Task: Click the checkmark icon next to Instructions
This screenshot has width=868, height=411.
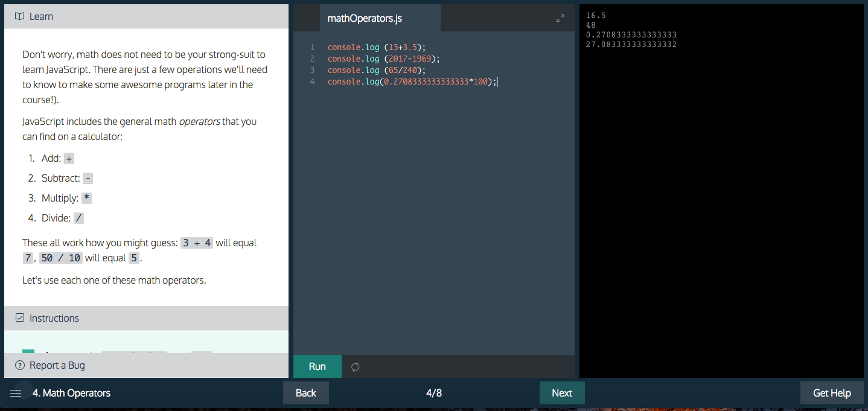Action: pyautogui.click(x=19, y=318)
